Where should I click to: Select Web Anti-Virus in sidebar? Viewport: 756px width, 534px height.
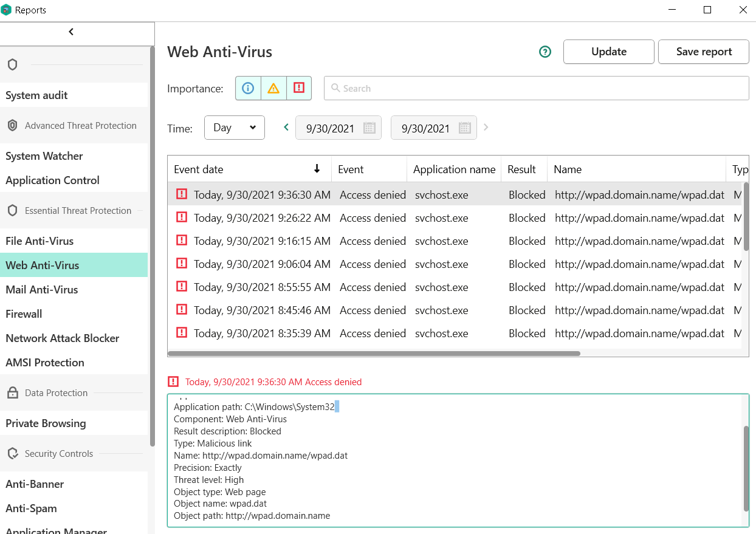click(x=74, y=265)
